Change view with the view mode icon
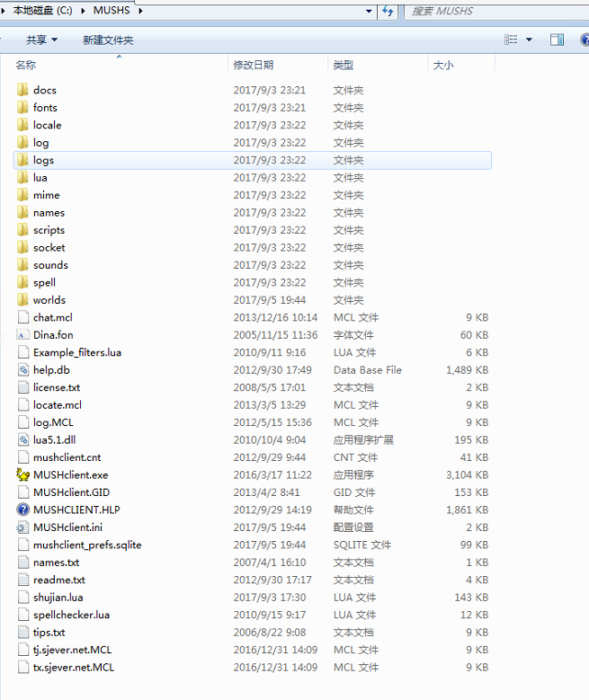This screenshot has height=700, width=589. [x=511, y=40]
